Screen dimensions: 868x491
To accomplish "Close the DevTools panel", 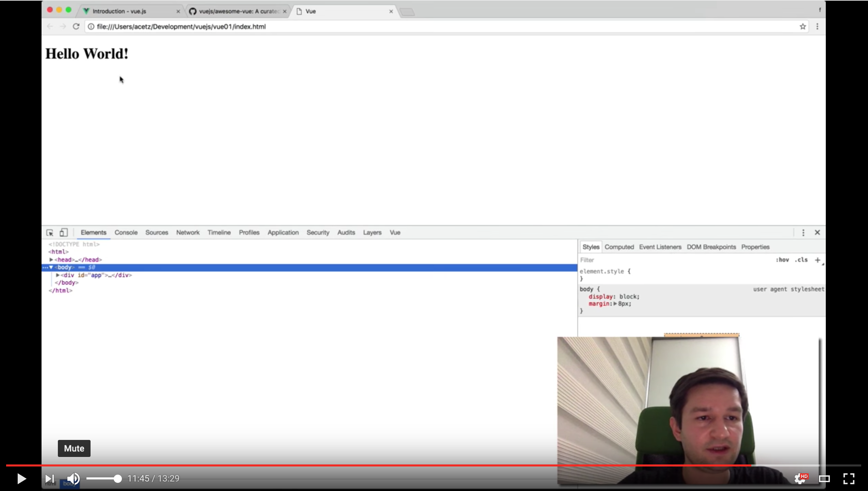I will [x=817, y=233].
